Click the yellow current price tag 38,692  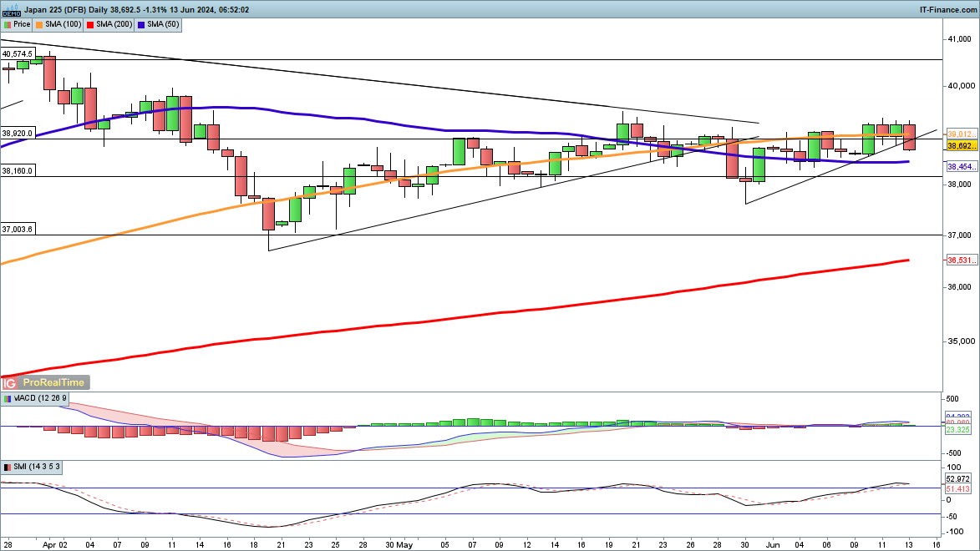pyautogui.click(x=962, y=145)
